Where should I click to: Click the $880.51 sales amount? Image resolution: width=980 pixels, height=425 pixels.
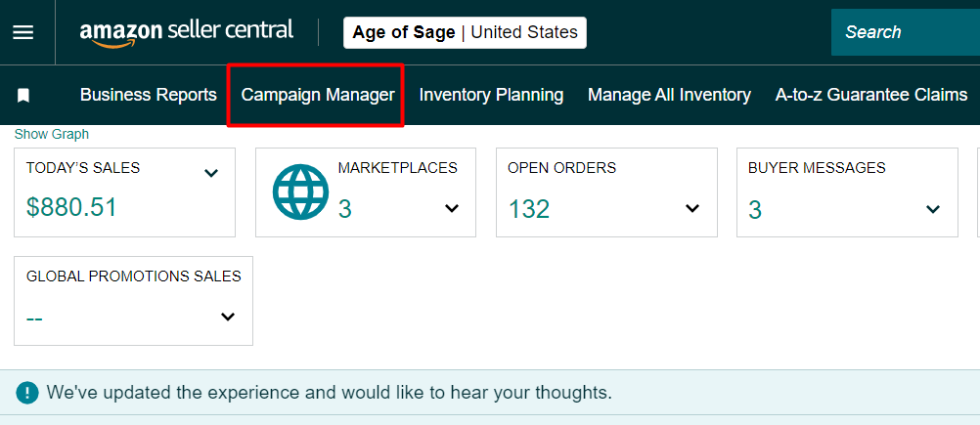coord(71,207)
